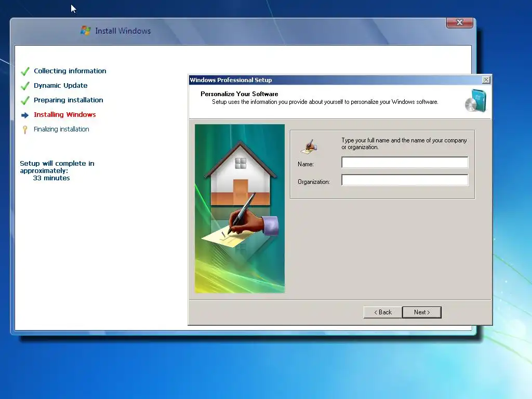Click the 'Install Windows' title text
This screenshot has height=399, width=532.
(x=123, y=31)
